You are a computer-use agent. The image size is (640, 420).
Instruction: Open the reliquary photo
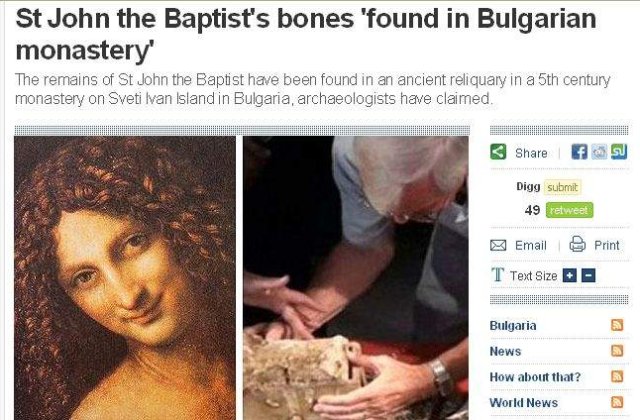[356, 278]
